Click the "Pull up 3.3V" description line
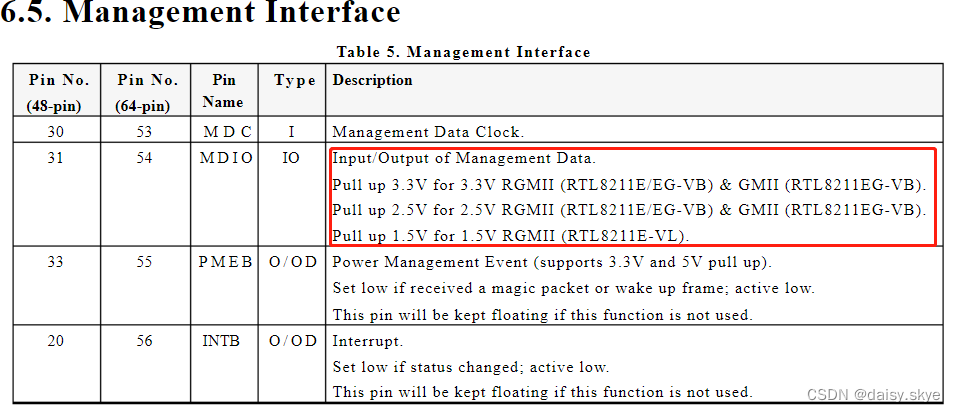Screen dimensions: 955x412 [x=629, y=184]
